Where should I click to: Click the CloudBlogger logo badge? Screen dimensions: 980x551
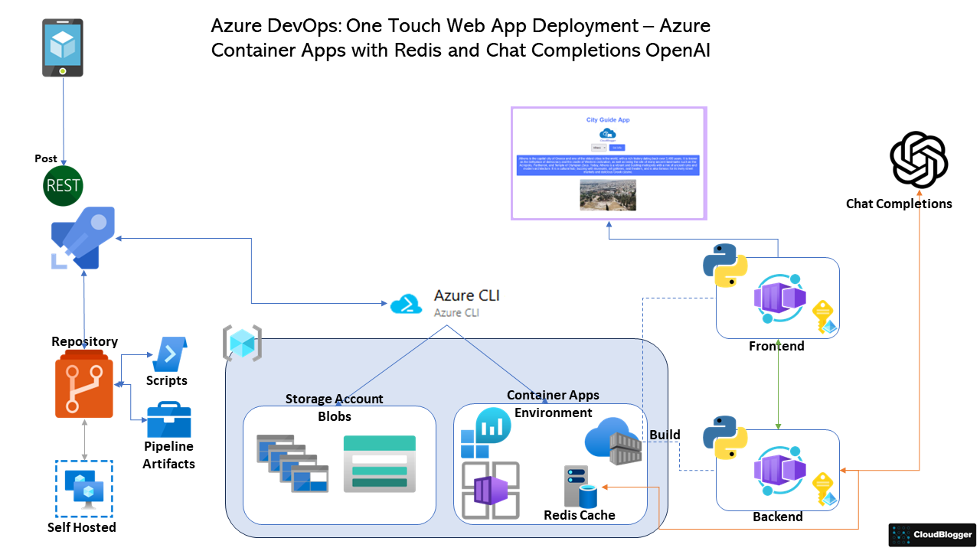point(933,535)
